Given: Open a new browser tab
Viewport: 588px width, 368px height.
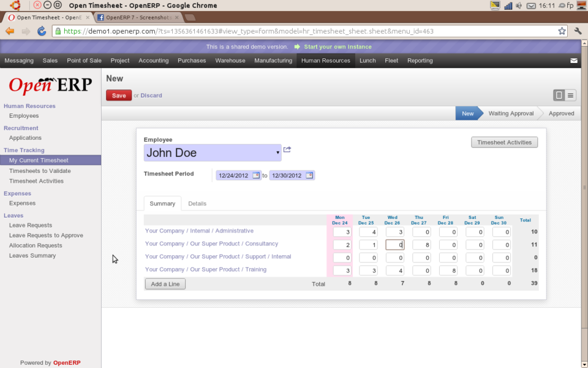Looking at the screenshot, I should point(190,17).
